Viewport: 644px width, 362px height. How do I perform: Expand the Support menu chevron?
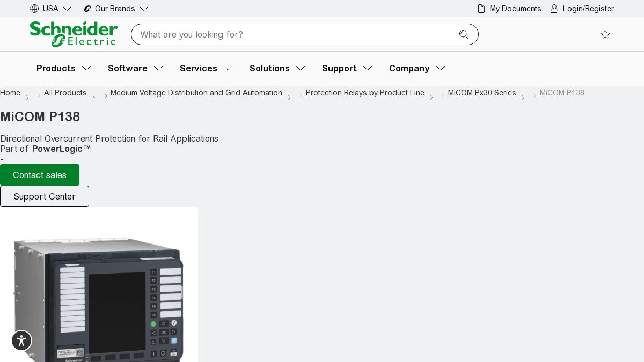click(x=368, y=68)
